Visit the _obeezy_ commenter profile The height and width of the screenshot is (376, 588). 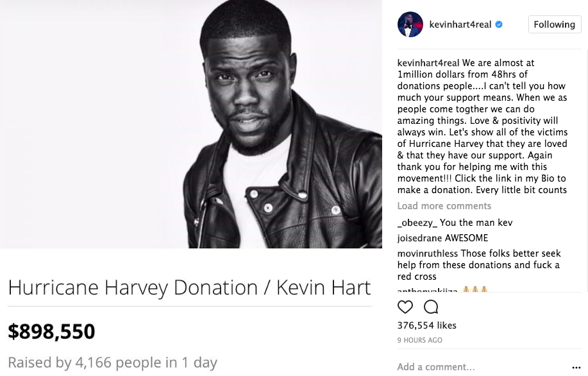tap(417, 223)
